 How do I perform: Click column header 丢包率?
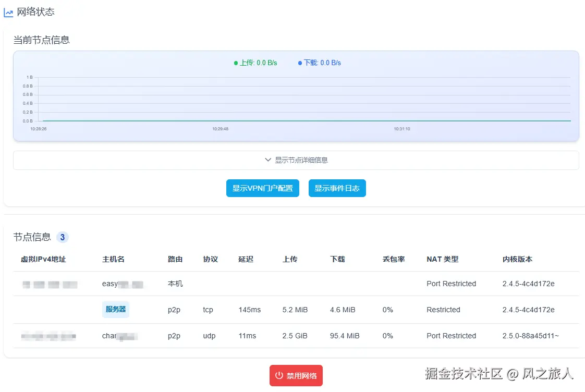tap(394, 259)
